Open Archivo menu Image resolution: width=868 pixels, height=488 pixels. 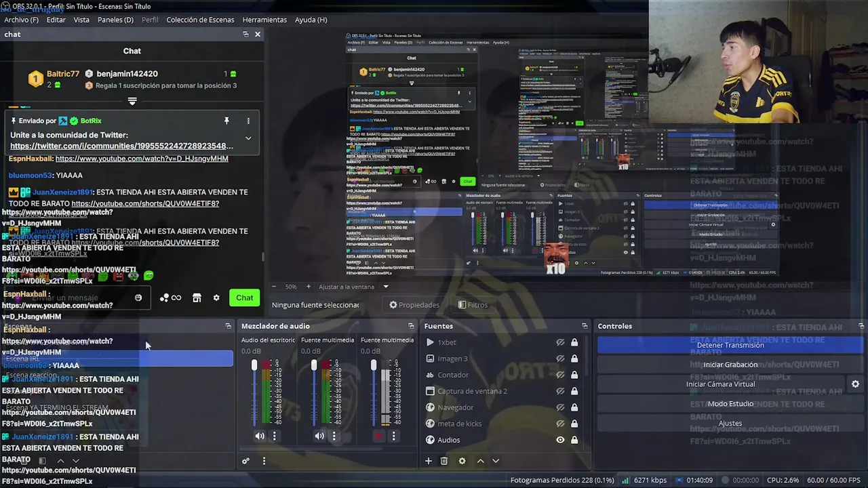21,20
